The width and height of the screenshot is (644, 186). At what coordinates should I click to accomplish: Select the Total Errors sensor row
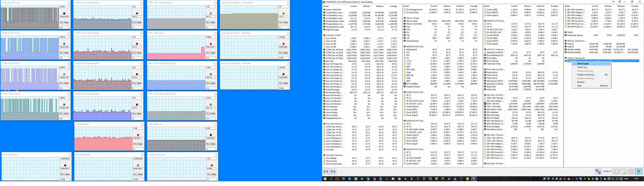pyautogui.click(x=602, y=61)
